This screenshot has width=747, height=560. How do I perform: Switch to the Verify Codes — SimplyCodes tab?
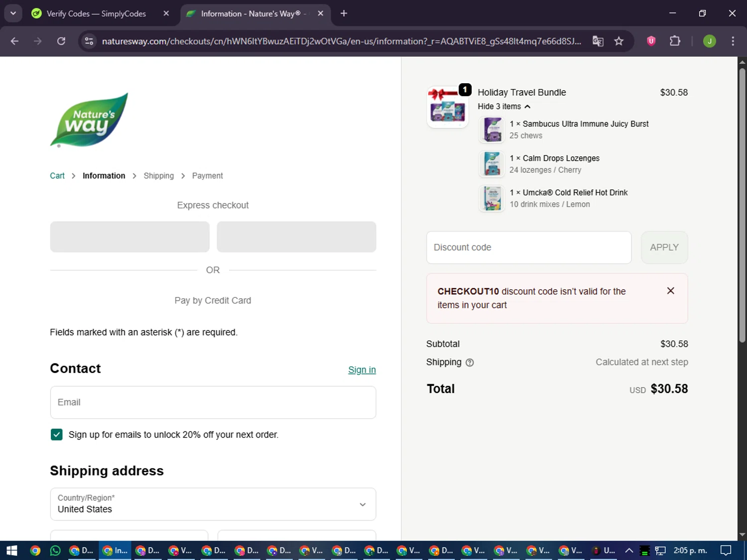click(96, 13)
